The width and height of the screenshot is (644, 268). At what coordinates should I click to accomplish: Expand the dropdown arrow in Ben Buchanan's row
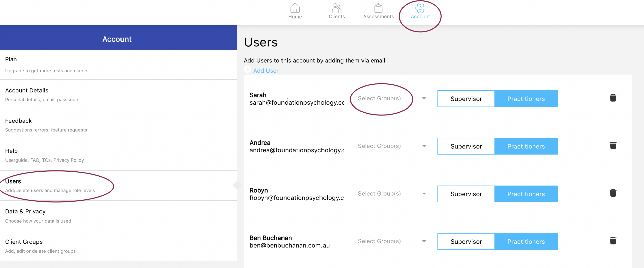(x=424, y=241)
